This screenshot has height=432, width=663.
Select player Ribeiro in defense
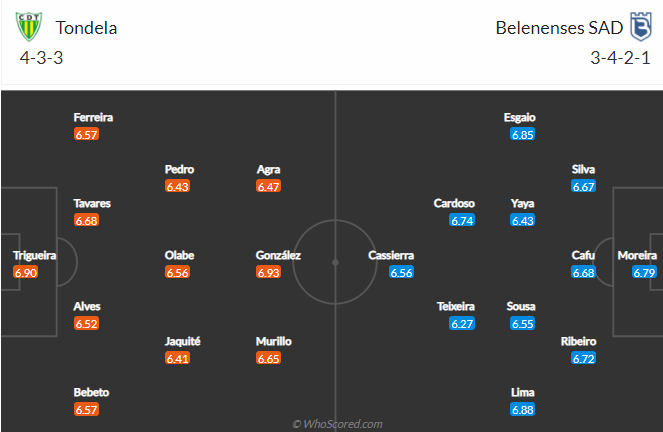578,341
